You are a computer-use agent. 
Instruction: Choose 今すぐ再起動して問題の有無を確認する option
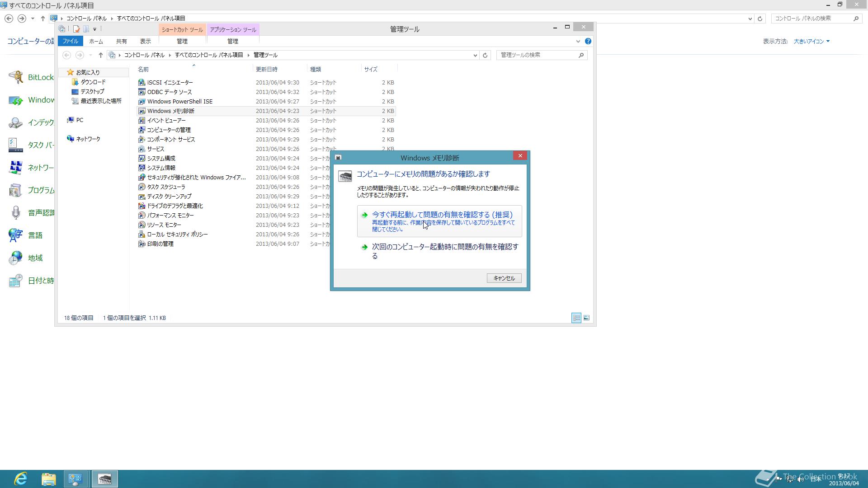(439, 221)
